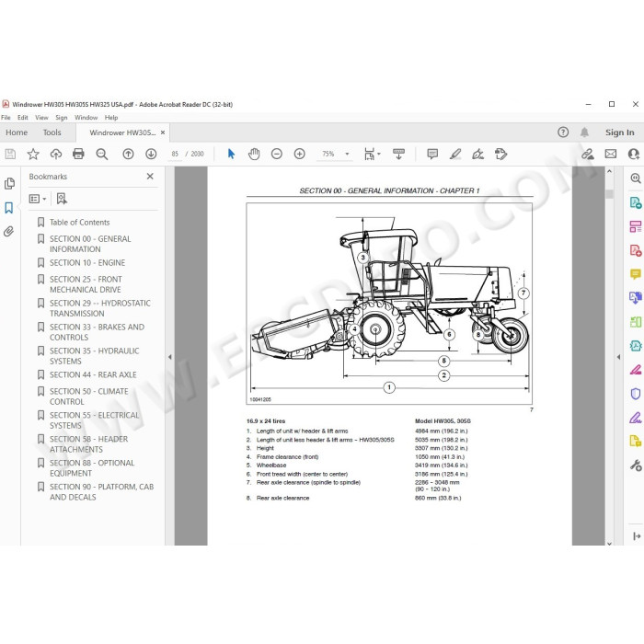Open the Help menu
The height and width of the screenshot is (644, 644).
click(111, 118)
